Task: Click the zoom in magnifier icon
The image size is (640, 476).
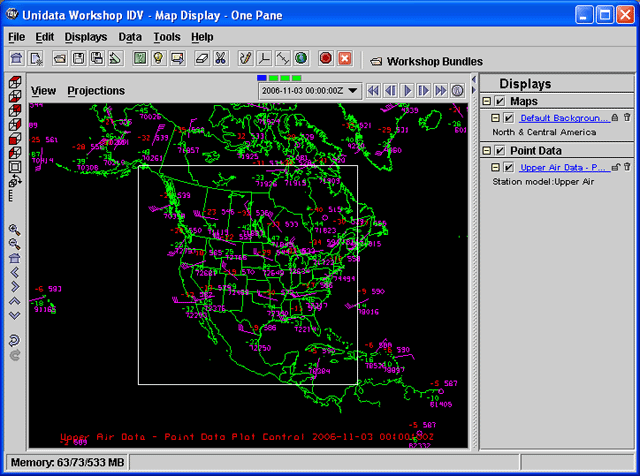Action: 14,229
